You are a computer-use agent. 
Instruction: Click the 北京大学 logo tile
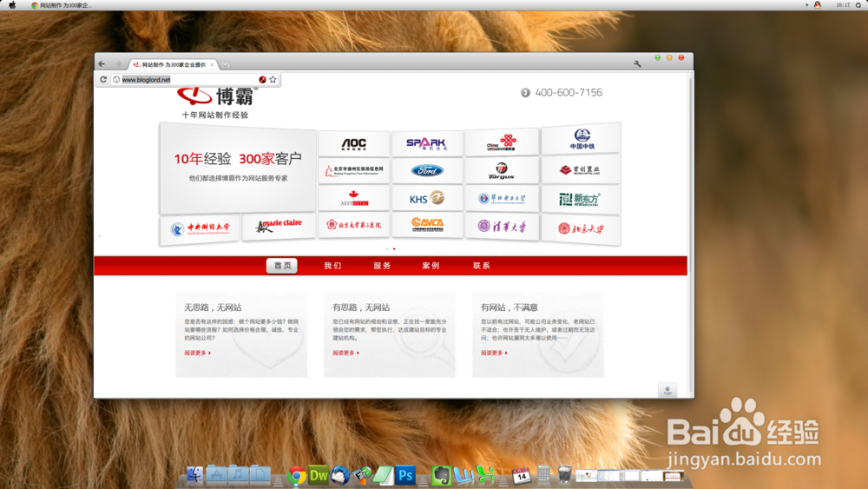pos(581,228)
